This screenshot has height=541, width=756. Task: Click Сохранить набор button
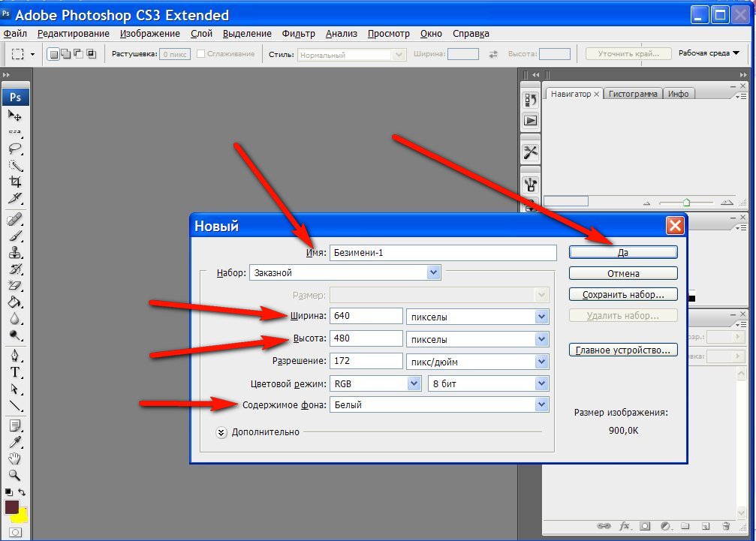[x=623, y=294]
